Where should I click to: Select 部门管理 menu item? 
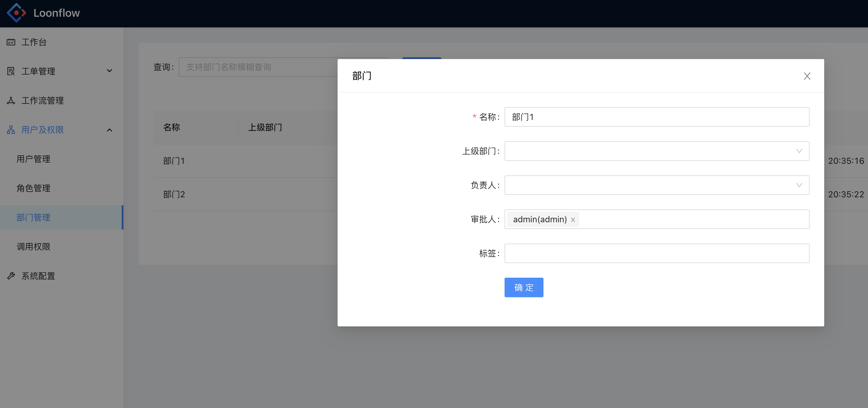click(62, 217)
